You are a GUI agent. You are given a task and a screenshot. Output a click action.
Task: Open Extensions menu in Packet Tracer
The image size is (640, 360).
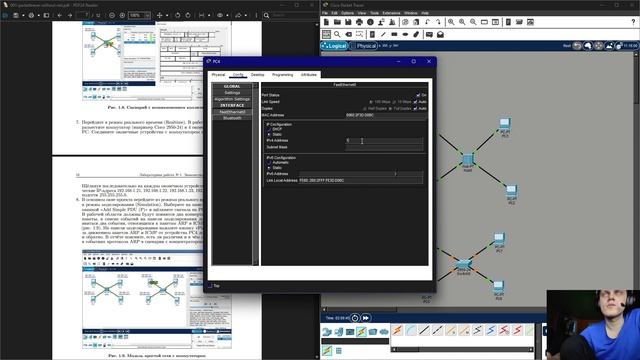coord(391,13)
